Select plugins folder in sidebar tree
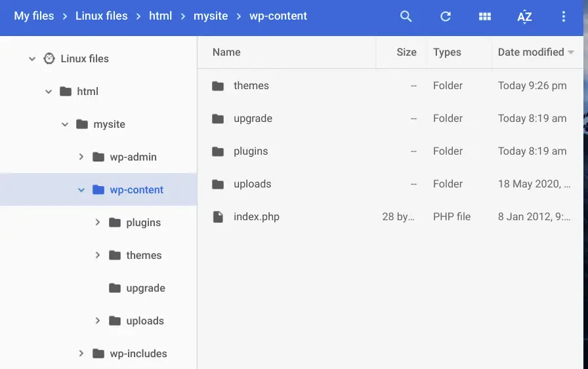Image resolution: width=588 pixels, height=369 pixels. [x=143, y=222]
